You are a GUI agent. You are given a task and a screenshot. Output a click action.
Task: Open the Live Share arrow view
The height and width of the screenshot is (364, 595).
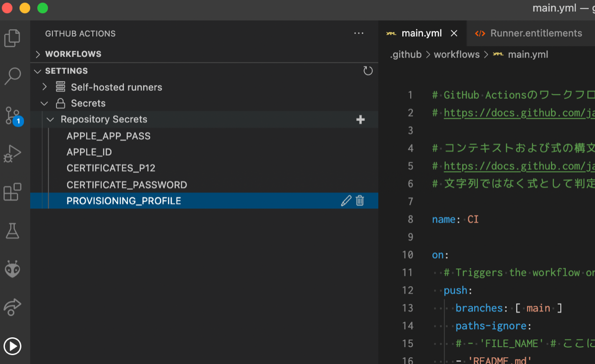pyautogui.click(x=12, y=307)
